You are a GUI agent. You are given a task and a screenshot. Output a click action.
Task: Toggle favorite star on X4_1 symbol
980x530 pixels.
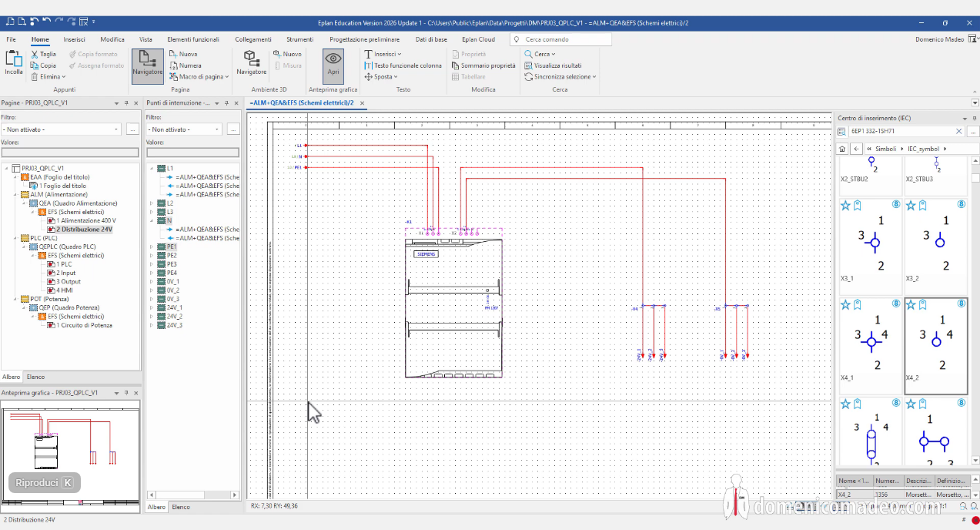coord(845,304)
